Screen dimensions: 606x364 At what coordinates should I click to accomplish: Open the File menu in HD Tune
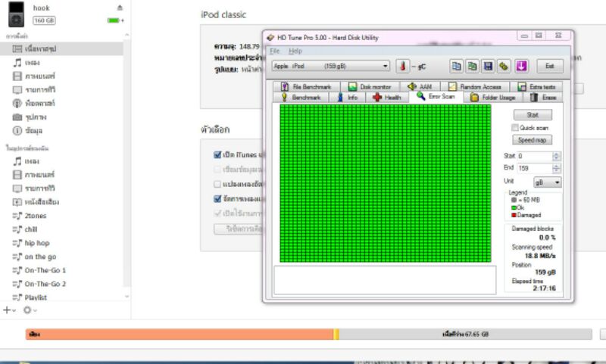click(x=275, y=51)
